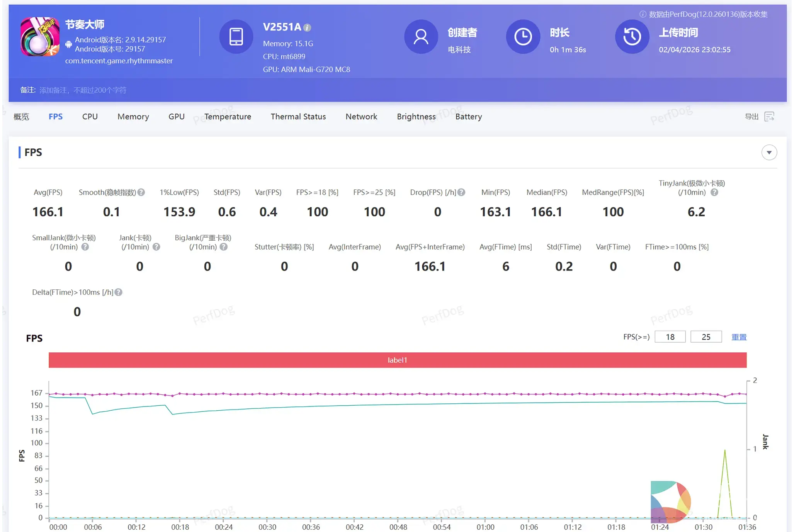Click the TinyJank help question icon
794x532 pixels.
714,192
